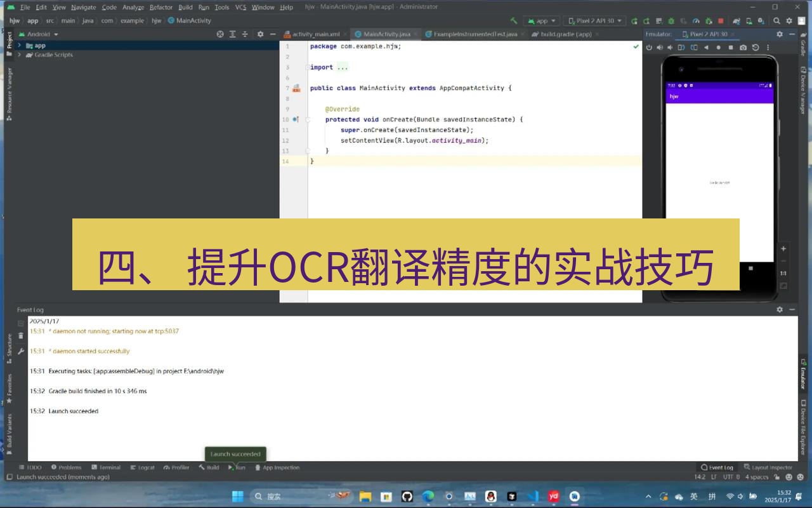Viewport: 812px width, 508px height.
Task: Zoom in the emulator with plus button
Action: [x=783, y=248]
